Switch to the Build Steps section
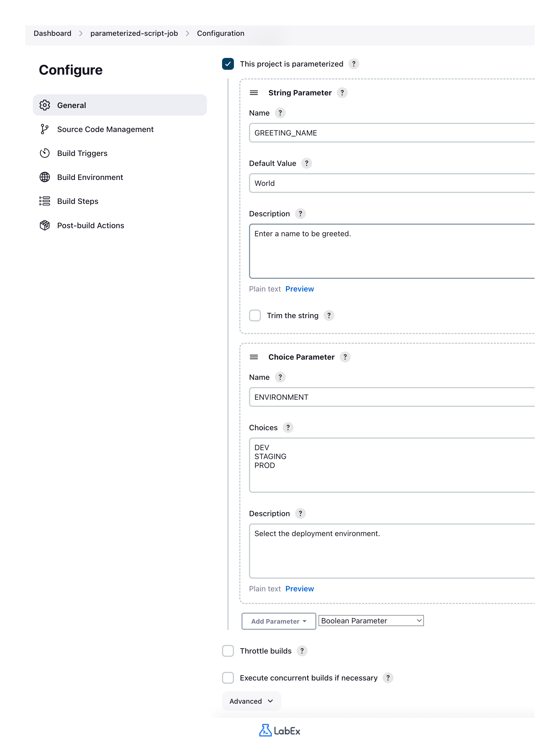This screenshot has height=743, width=560. tap(77, 201)
